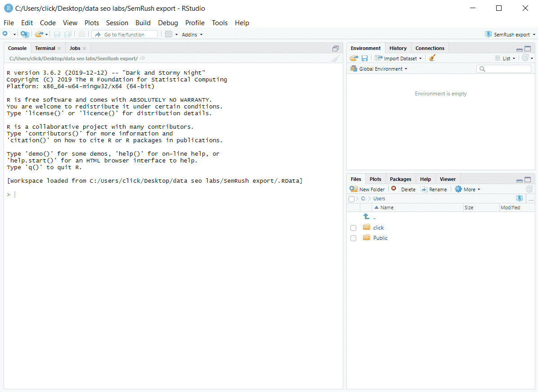The width and height of the screenshot is (538, 392).
Task: Open the List view dropdown
Action: point(505,59)
